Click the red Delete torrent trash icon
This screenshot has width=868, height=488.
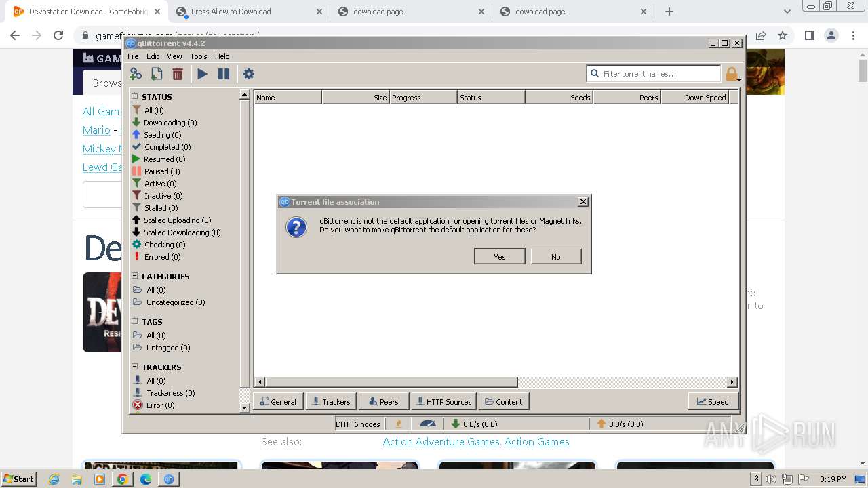(178, 74)
